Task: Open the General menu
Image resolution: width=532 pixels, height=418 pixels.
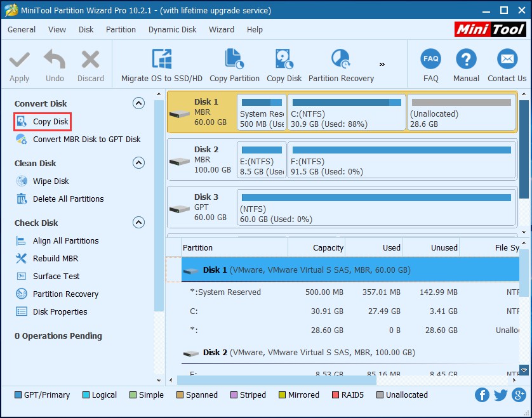Action: click(22, 29)
